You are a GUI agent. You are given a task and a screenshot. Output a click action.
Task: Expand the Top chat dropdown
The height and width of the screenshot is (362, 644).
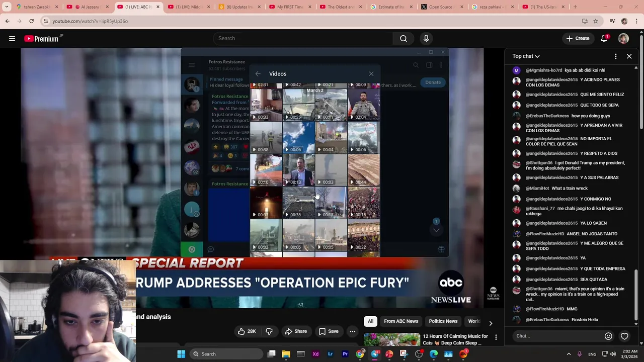(526, 56)
